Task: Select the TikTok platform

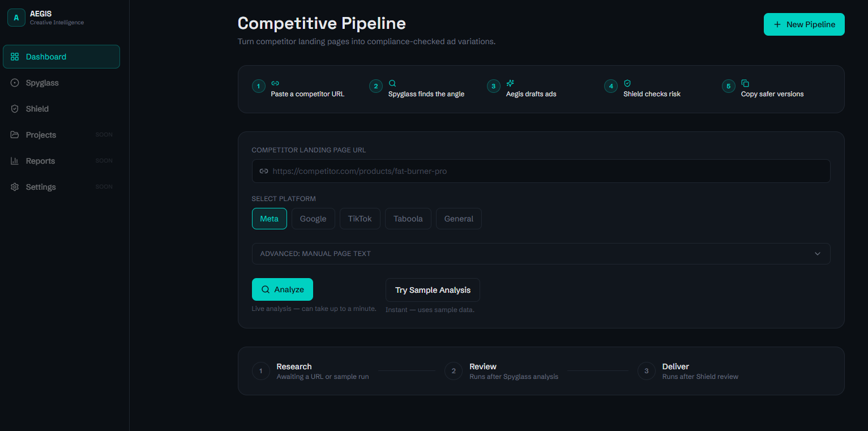Action: (x=360, y=219)
